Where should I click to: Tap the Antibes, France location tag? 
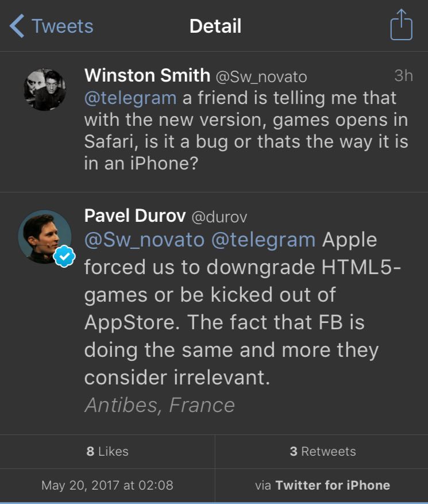click(160, 405)
